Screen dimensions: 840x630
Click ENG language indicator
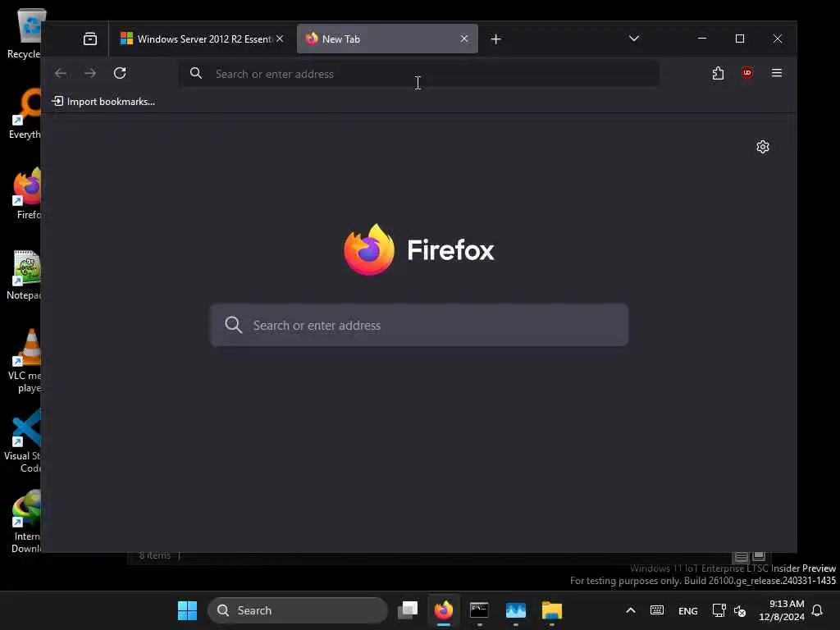click(x=688, y=610)
